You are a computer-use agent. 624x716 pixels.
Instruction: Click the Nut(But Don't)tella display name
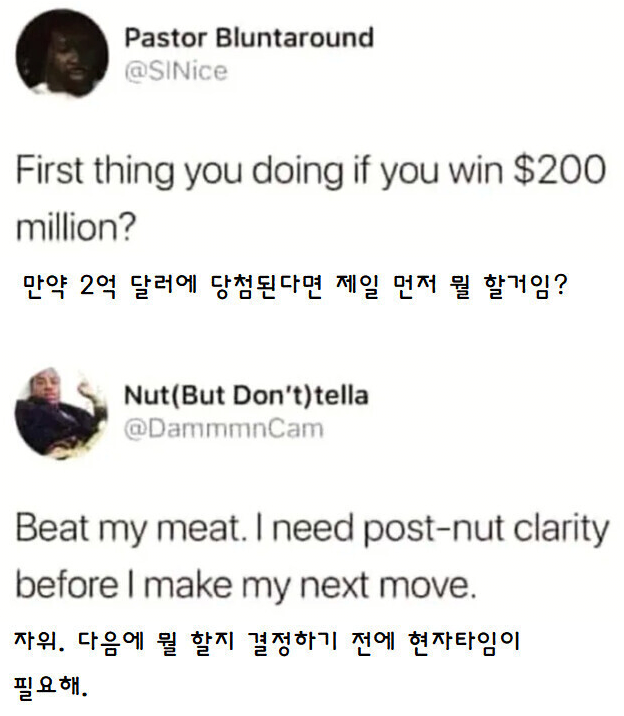tap(245, 396)
